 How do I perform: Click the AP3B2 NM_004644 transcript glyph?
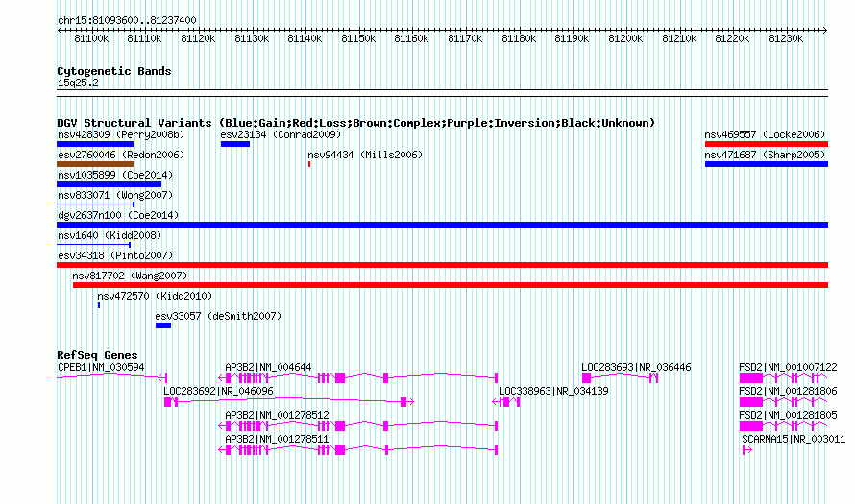[357, 378]
